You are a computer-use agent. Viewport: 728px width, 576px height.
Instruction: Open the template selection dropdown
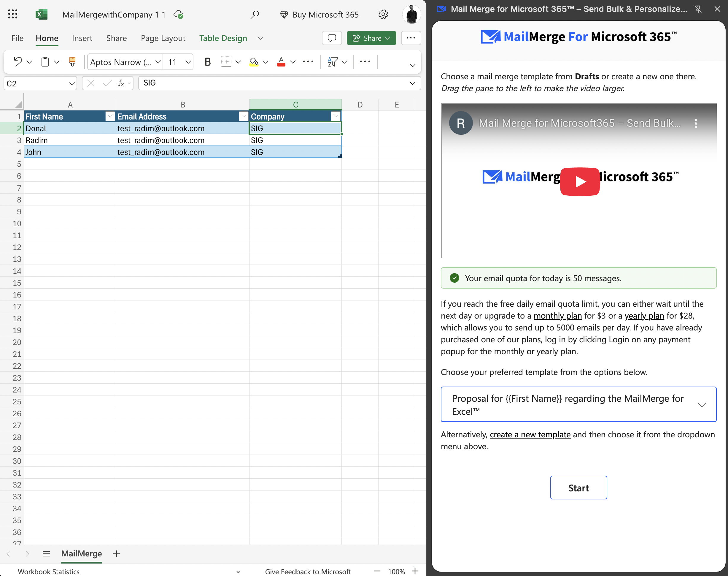click(578, 404)
